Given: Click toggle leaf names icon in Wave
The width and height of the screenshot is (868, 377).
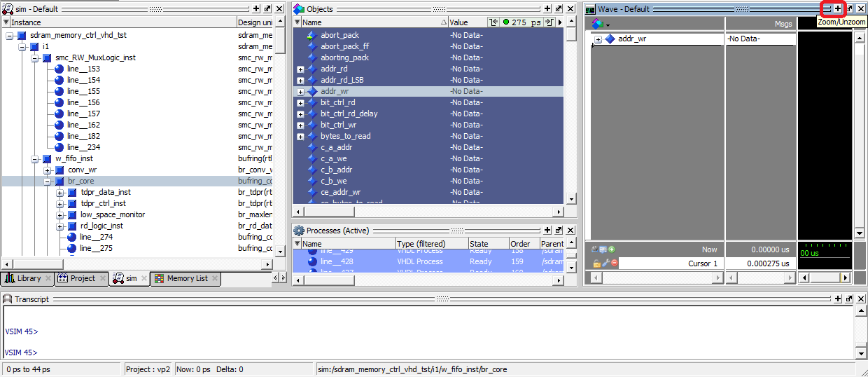Looking at the screenshot, I should click(595, 249).
